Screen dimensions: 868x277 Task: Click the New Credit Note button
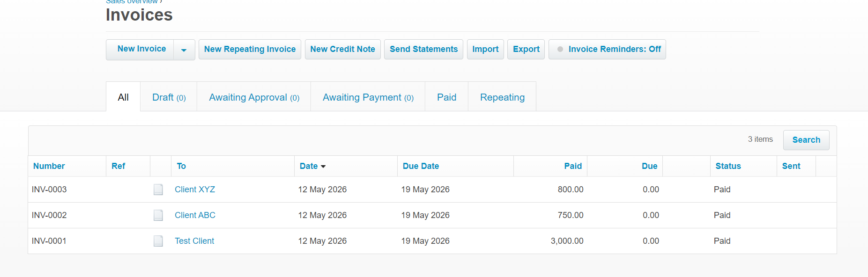342,49
